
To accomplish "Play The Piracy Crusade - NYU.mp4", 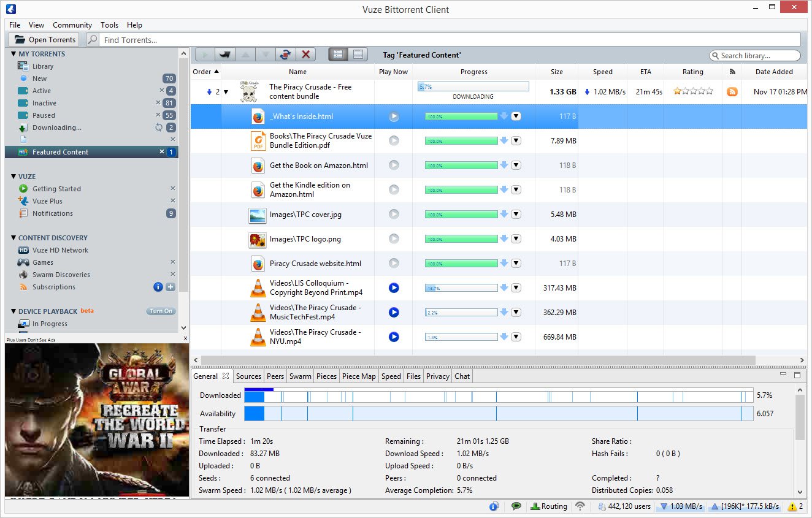I will pyautogui.click(x=394, y=337).
